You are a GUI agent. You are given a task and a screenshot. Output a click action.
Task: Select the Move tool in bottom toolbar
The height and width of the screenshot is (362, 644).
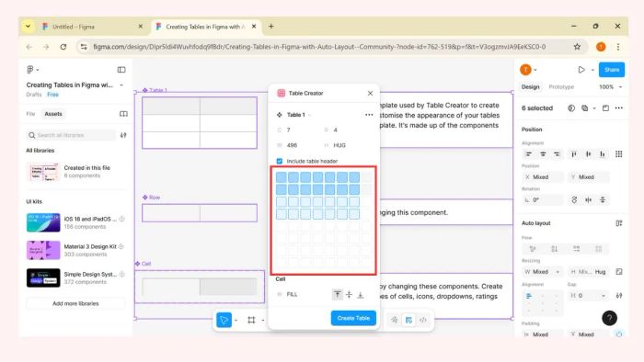(224, 320)
